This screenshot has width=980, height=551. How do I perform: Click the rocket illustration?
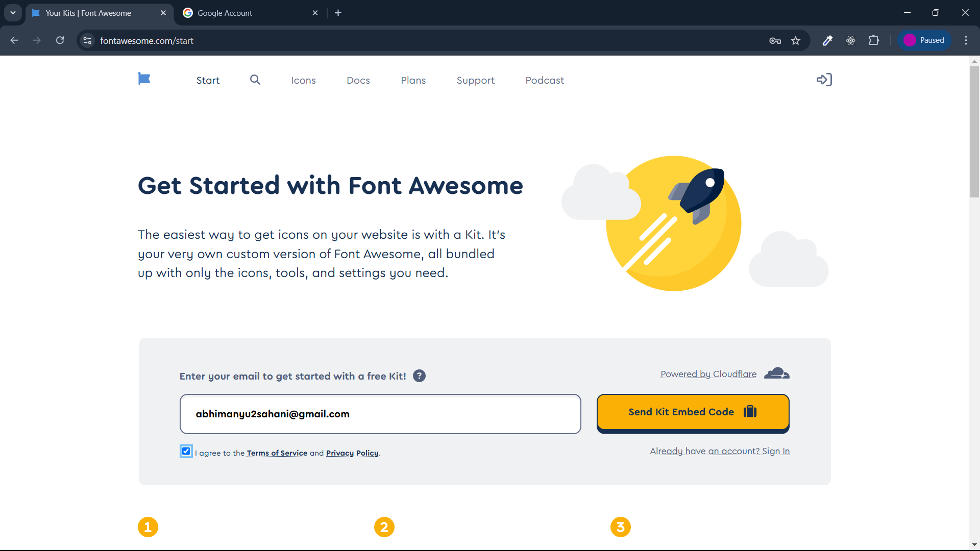pyautogui.click(x=697, y=197)
